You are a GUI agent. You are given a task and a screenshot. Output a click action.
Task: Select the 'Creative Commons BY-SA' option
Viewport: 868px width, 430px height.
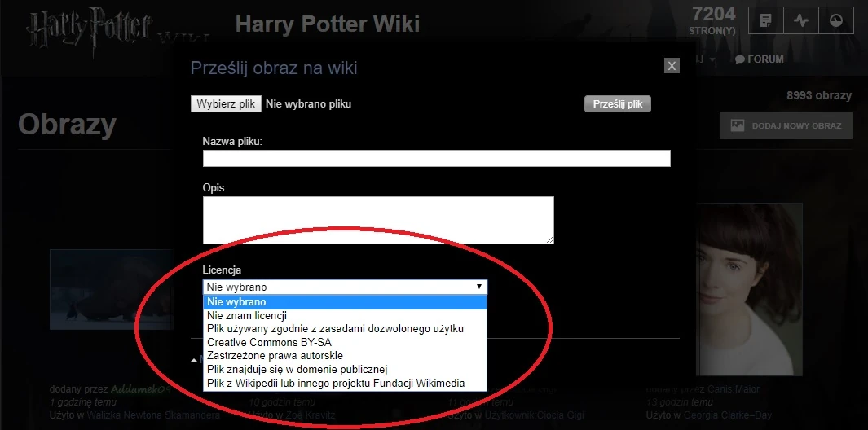coord(345,343)
